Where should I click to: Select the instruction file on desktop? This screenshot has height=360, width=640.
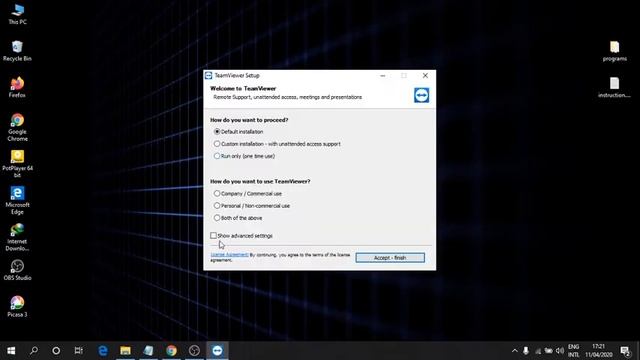coord(614,87)
